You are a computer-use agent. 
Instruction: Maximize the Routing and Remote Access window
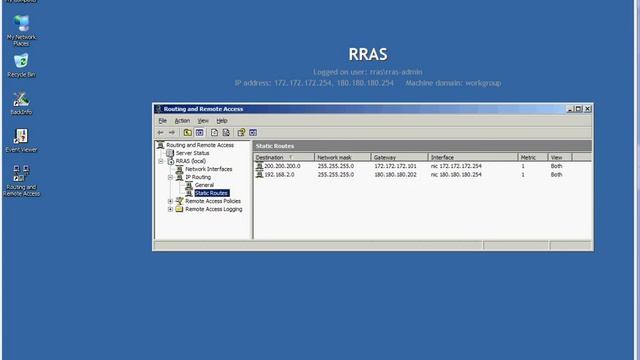tap(578, 109)
